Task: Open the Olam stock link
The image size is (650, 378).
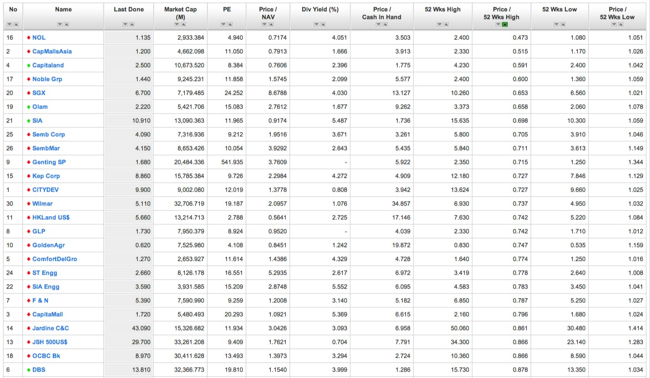Action: tap(40, 107)
